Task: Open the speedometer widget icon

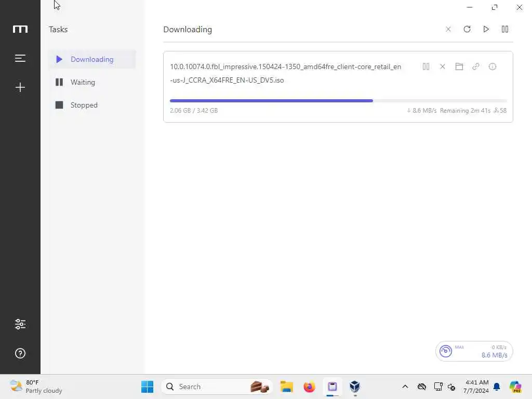Action: click(445, 351)
